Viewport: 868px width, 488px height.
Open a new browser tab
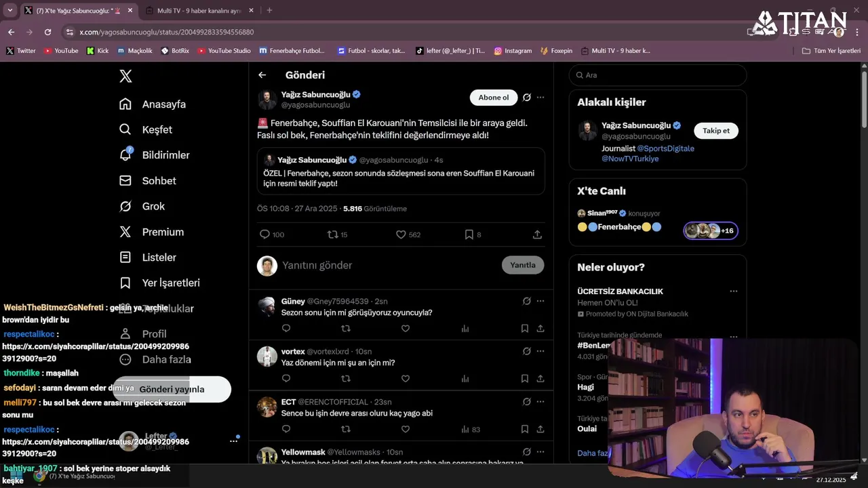point(269,10)
